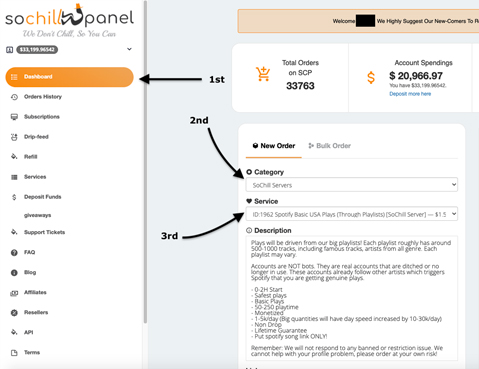
Task: Click the sidebar vertical scrollbar
Action: (x=145, y=162)
